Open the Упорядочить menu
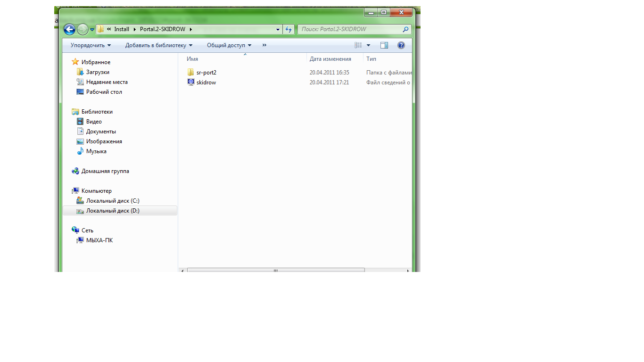 tap(91, 45)
